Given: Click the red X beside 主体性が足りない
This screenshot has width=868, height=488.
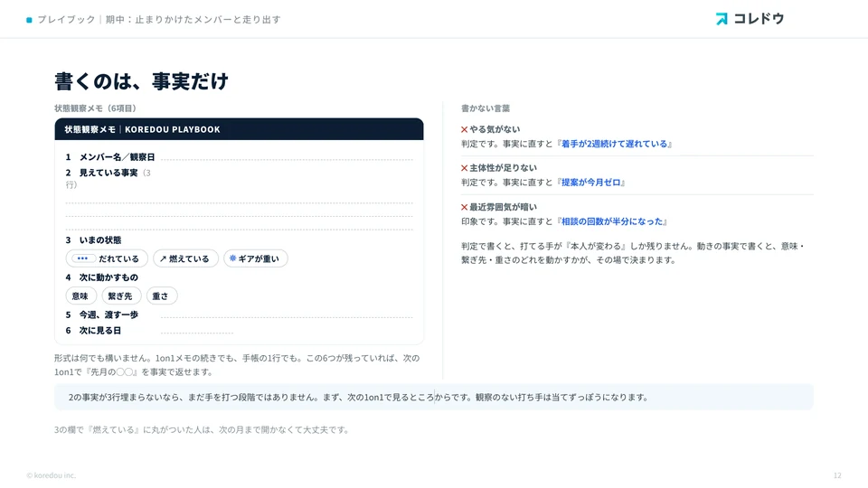Looking at the screenshot, I should point(465,168).
